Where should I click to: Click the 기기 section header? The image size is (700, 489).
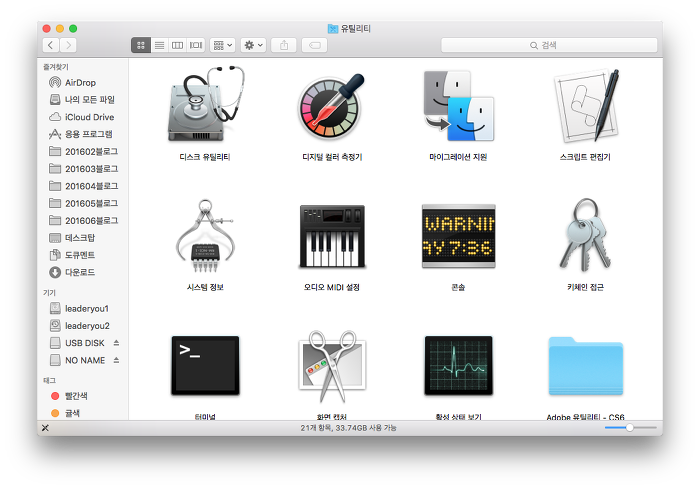coord(49,293)
